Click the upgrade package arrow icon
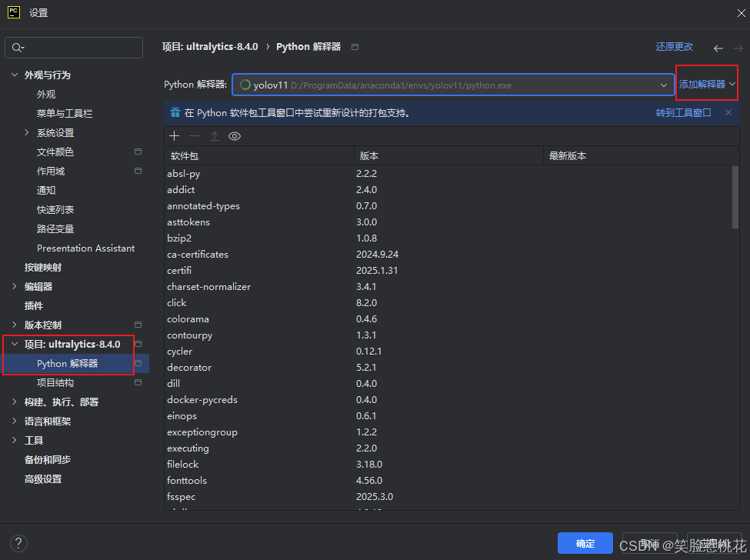Screen dimensions: 750x560 click(x=215, y=136)
